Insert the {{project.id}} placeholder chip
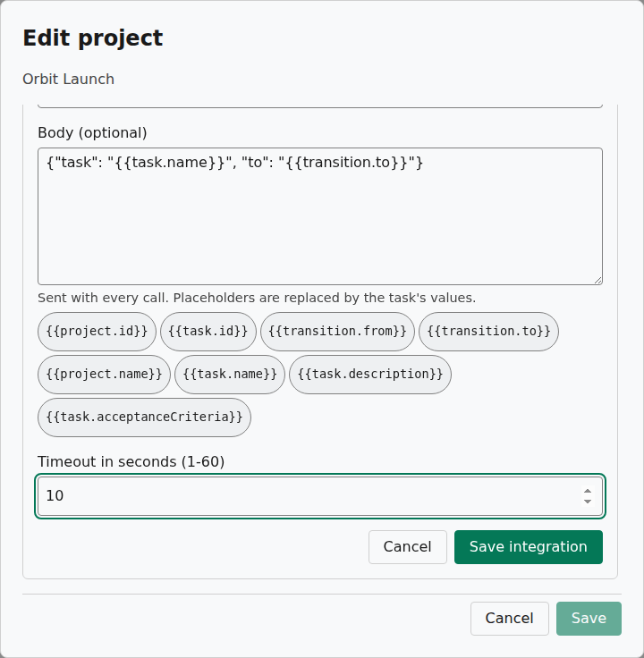Screen dimensions: 644x658 [x=97, y=331]
